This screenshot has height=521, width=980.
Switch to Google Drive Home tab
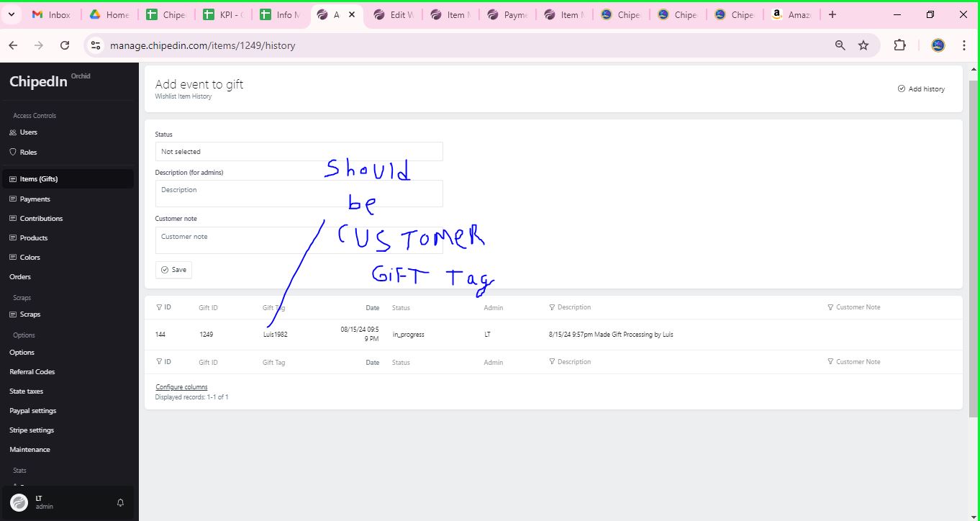coord(109,14)
